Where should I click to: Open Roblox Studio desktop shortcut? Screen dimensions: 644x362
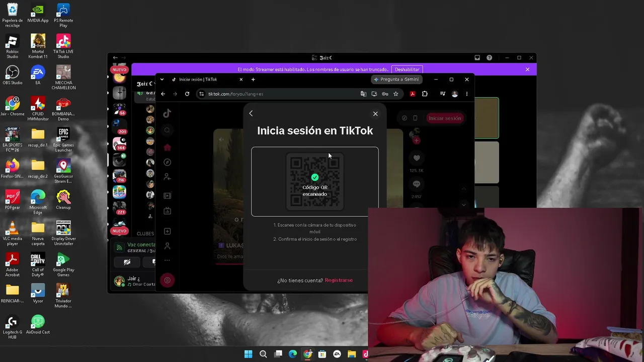point(12,46)
